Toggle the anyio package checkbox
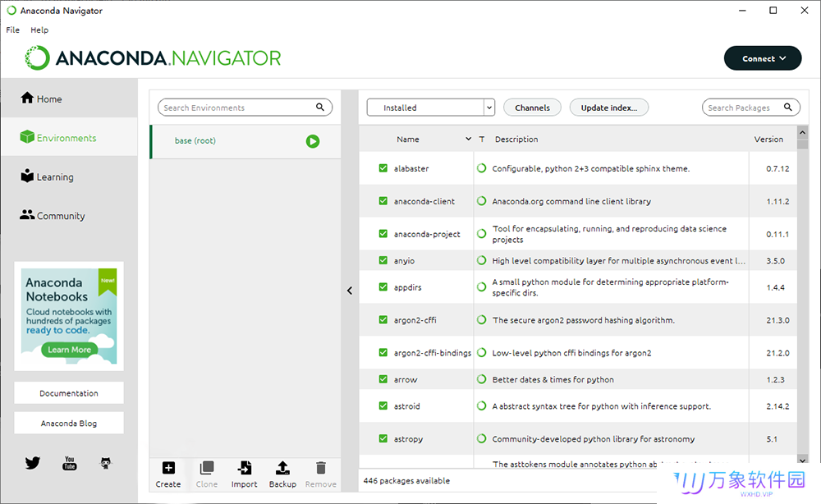Image resolution: width=821 pixels, height=504 pixels. click(383, 260)
